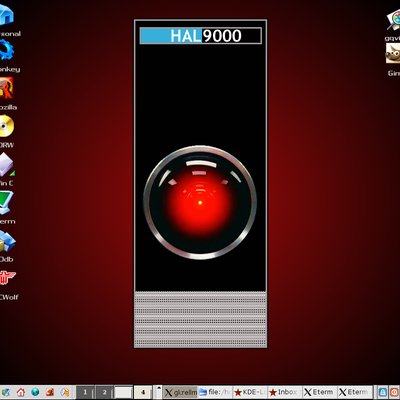Launch the Gimp desktop icon

pyautogui.click(x=393, y=53)
